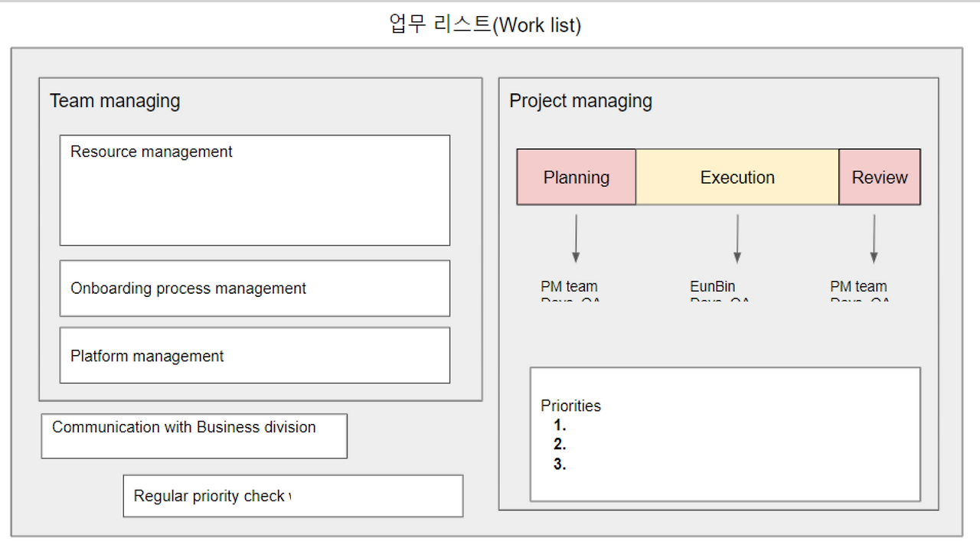980x551 pixels.
Task: Click the Regular priority check box
Action: tap(292, 496)
